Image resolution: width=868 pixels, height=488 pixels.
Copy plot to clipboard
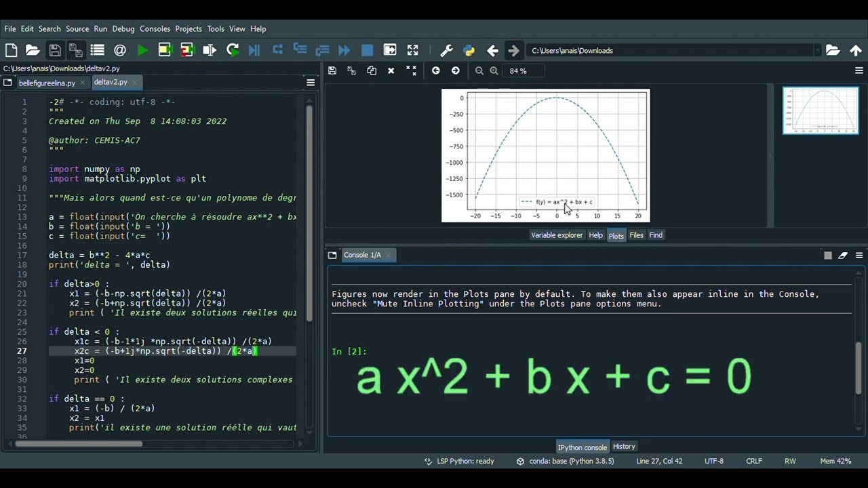click(372, 70)
